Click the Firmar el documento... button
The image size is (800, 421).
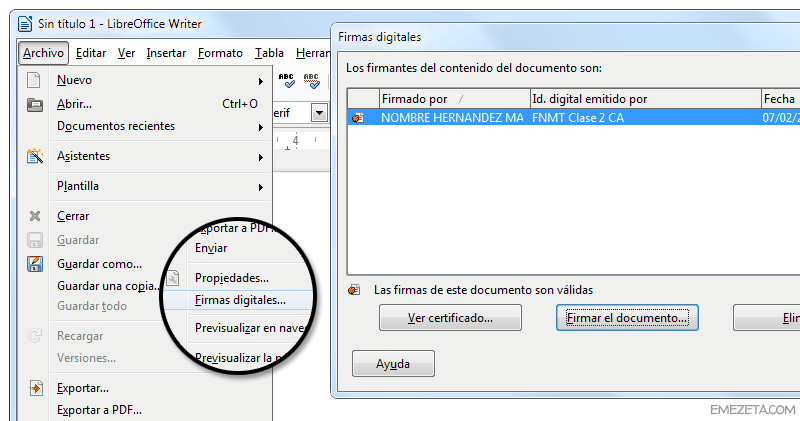coord(627,318)
